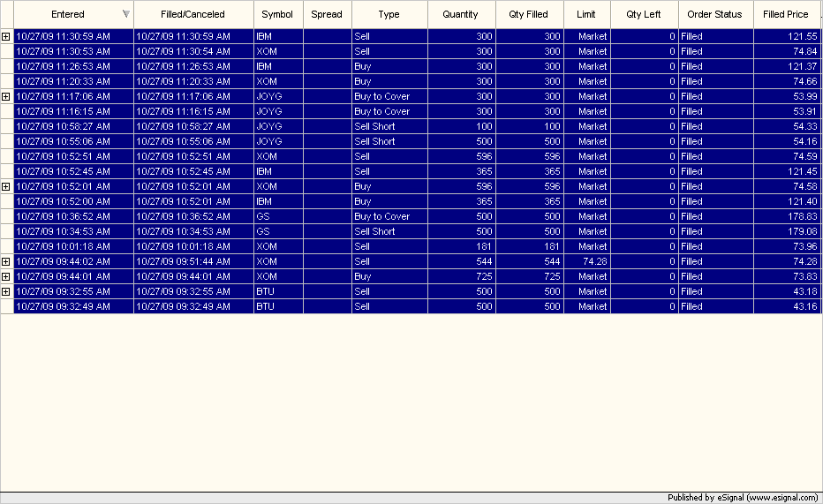The image size is (823, 504).
Task: Select filled price 74.66 cell
Action: tap(787, 81)
